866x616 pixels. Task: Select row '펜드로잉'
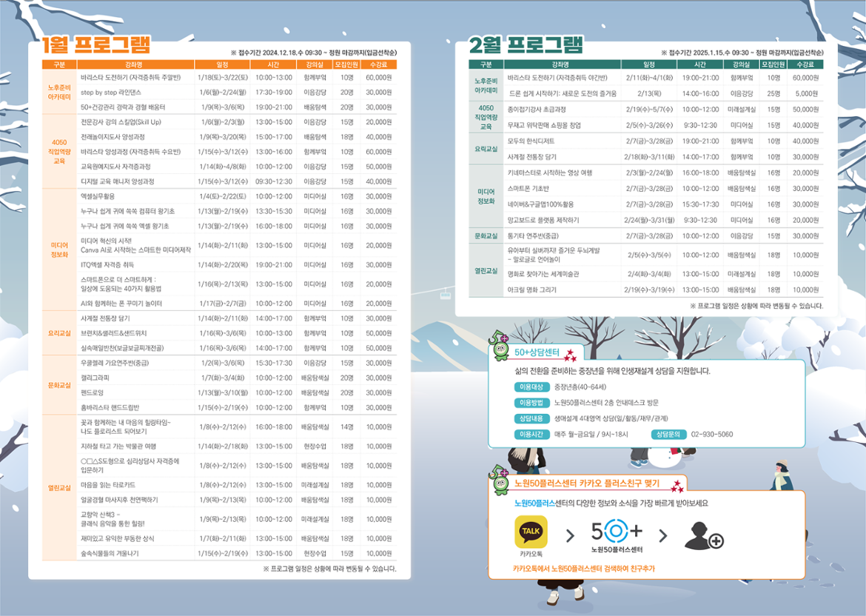pyautogui.click(x=237, y=393)
